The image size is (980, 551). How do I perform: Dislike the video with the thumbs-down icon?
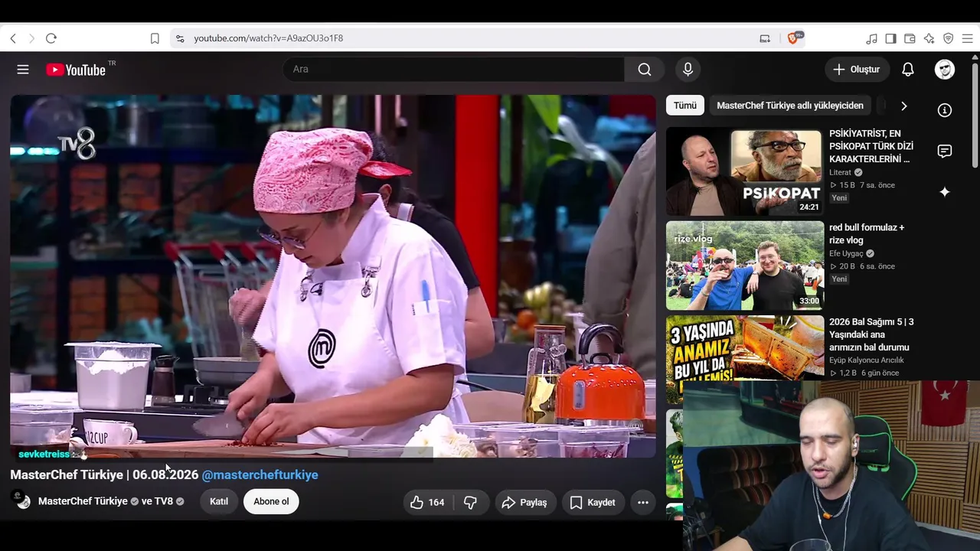(471, 503)
